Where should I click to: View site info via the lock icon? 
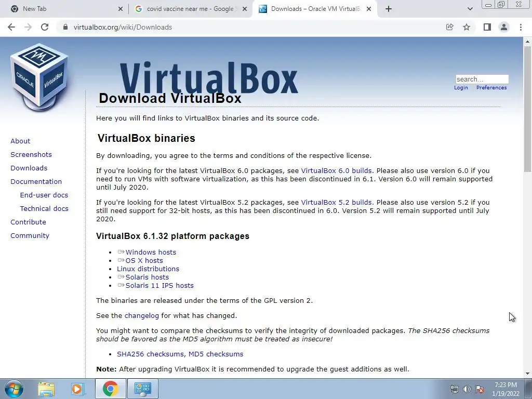(x=65, y=27)
